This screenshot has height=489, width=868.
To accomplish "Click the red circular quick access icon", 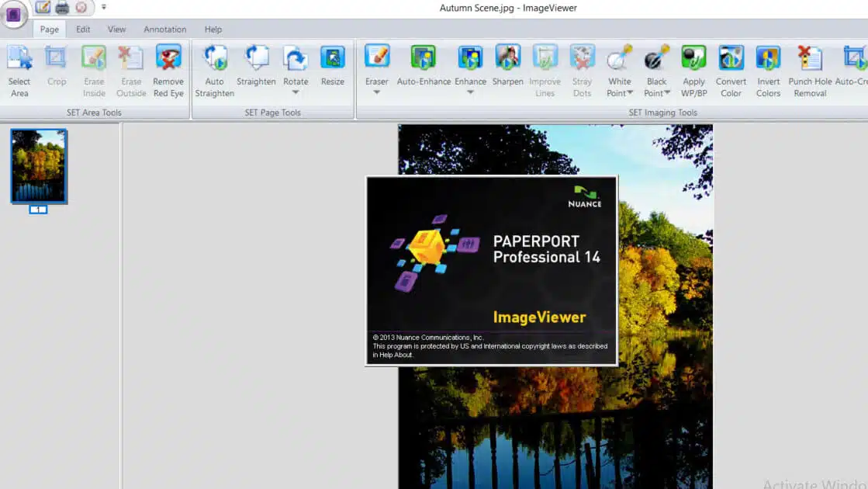I will (81, 7).
